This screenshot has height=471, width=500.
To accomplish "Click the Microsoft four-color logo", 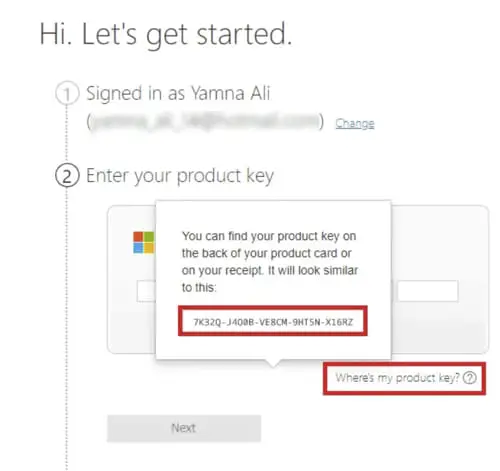I will pos(144,242).
